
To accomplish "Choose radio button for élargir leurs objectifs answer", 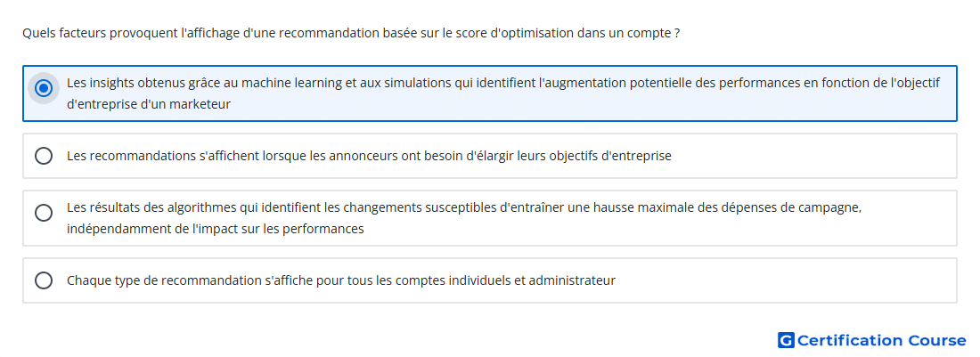I will (43, 156).
